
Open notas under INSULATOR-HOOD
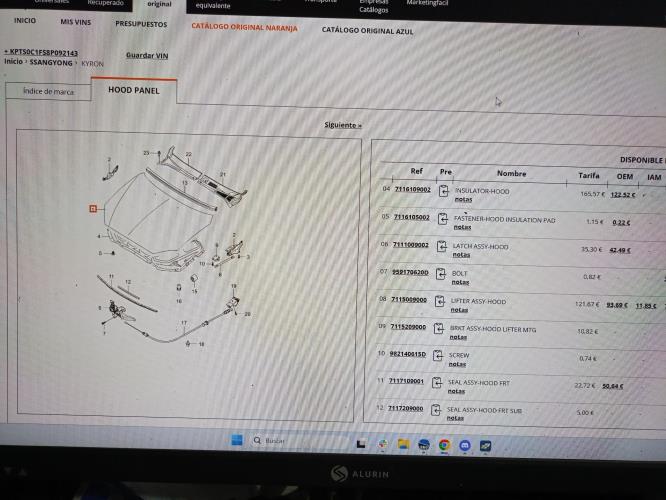(463, 199)
